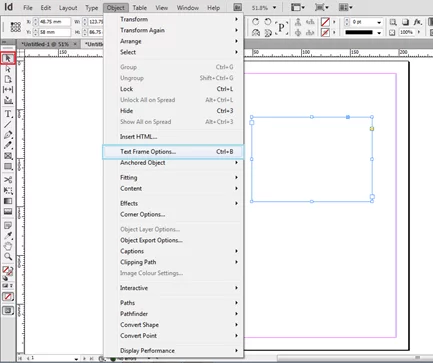Image resolution: width=433 pixels, height=363 pixels.
Task: Select the Rectangle Frame tool
Action: [8, 156]
